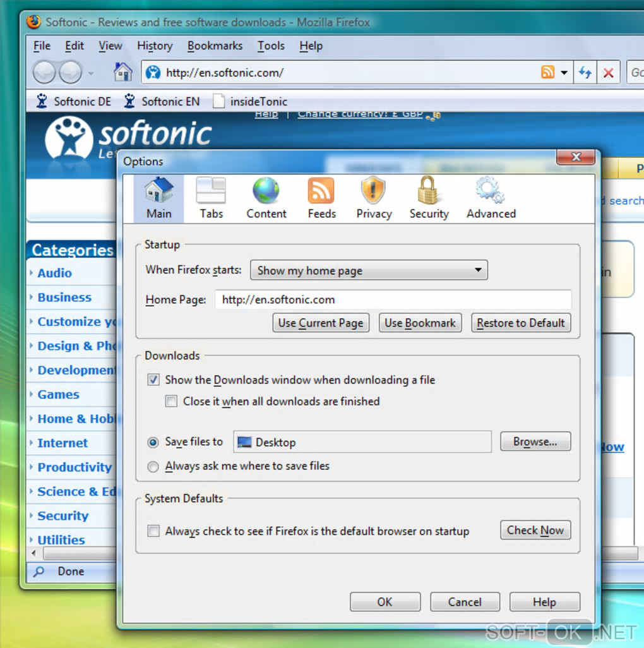Toggle Show the Downloads window checkbox
The height and width of the screenshot is (648, 644).
coord(153,380)
